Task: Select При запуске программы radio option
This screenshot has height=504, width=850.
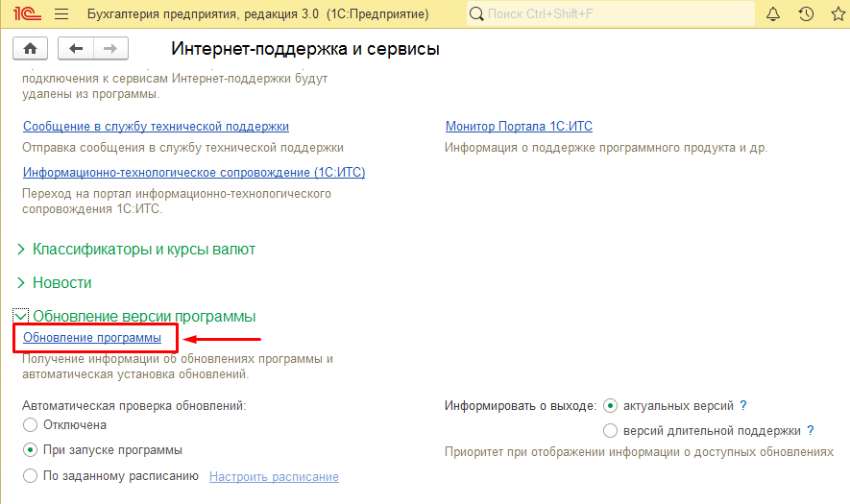Action: (31, 450)
